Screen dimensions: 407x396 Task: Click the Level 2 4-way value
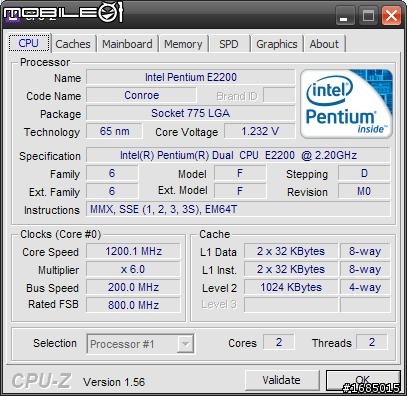[365, 287]
